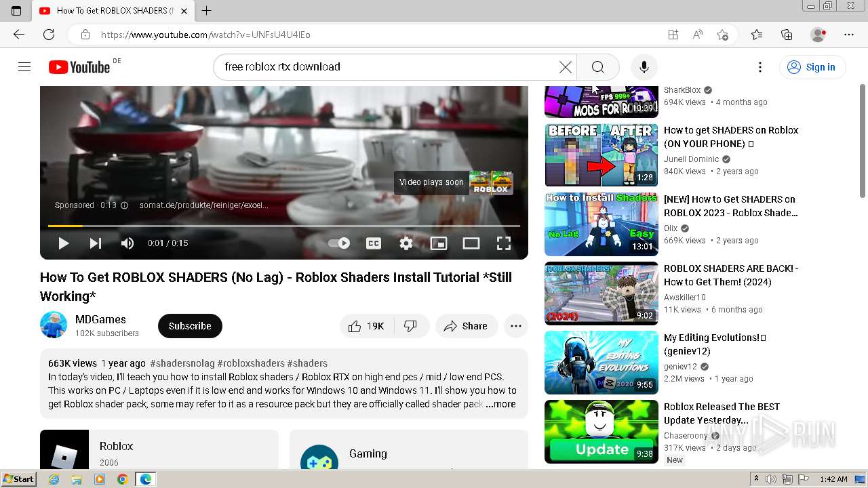
Task: Open browser apps grid icon in address bar
Action: [673, 35]
